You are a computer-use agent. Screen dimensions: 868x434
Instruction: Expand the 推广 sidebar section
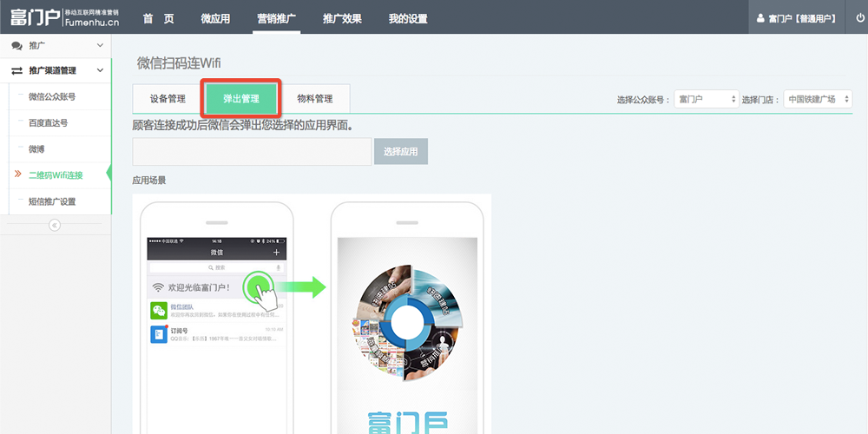(100, 45)
